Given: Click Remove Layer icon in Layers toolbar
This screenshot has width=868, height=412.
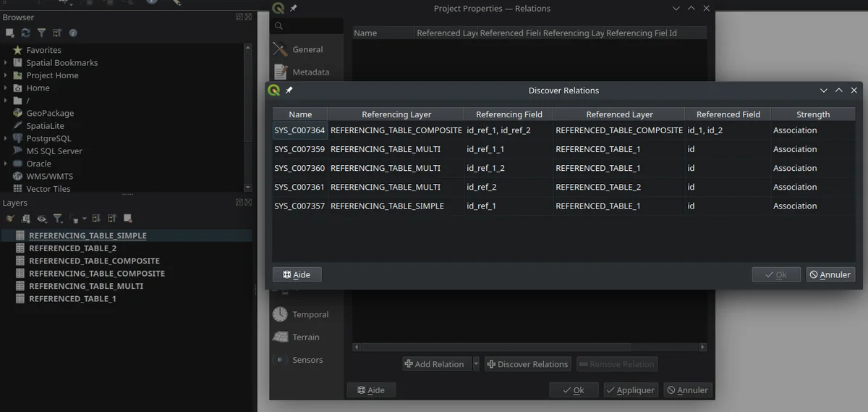Looking at the screenshot, I should [127, 219].
